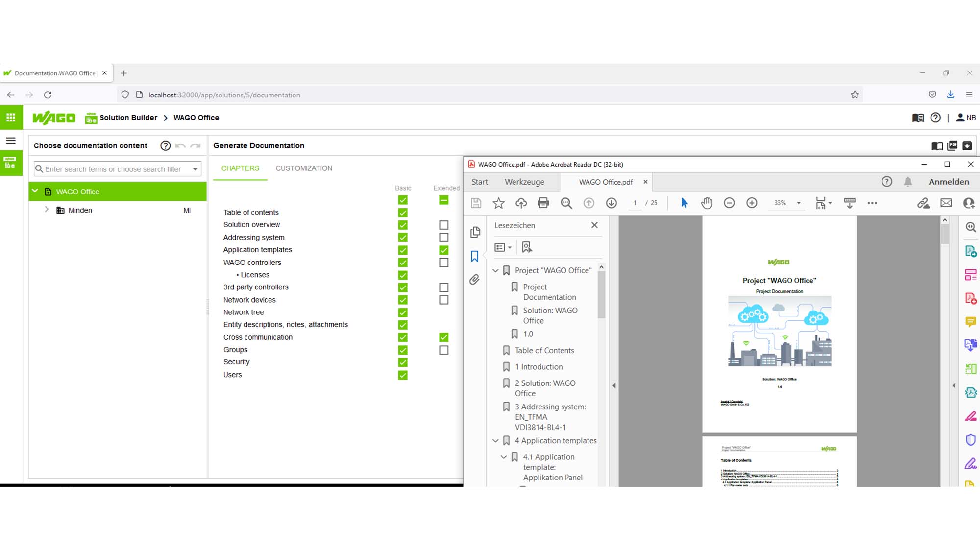Screen dimensions: 980x551
Task: Toggle the hamburger sidebar menu
Action: (x=11, y=141)
